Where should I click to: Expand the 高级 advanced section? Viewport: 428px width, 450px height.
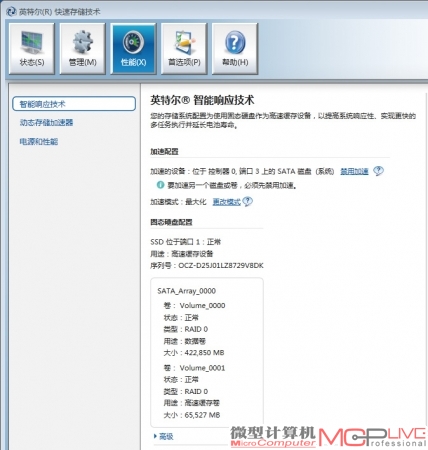(x=164, y=436)
